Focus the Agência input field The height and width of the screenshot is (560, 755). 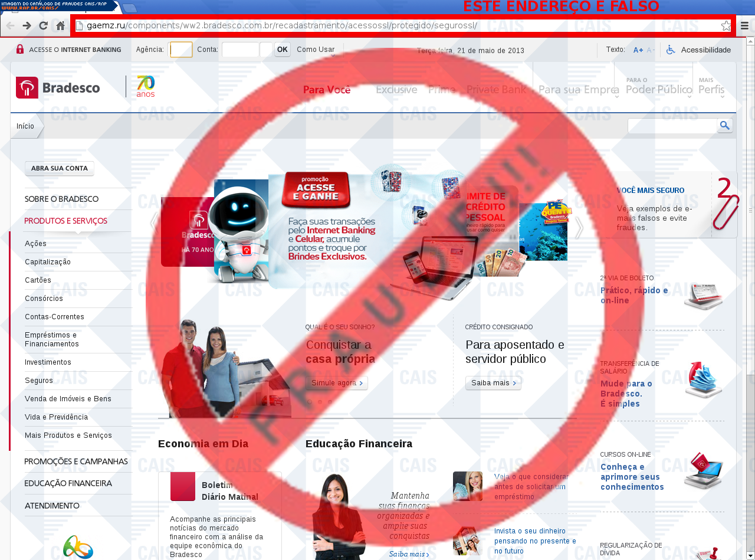click(x=181, y=50)
